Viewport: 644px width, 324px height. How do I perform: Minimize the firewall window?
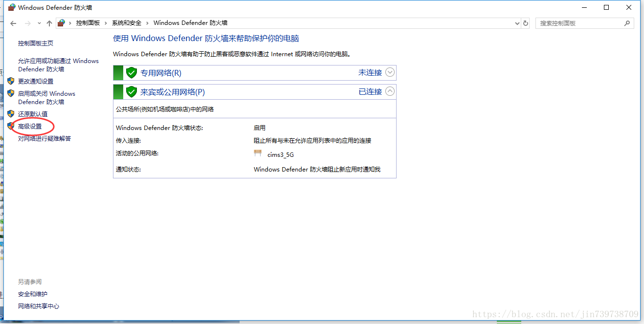pyautogui.click(x=584, y=7)
